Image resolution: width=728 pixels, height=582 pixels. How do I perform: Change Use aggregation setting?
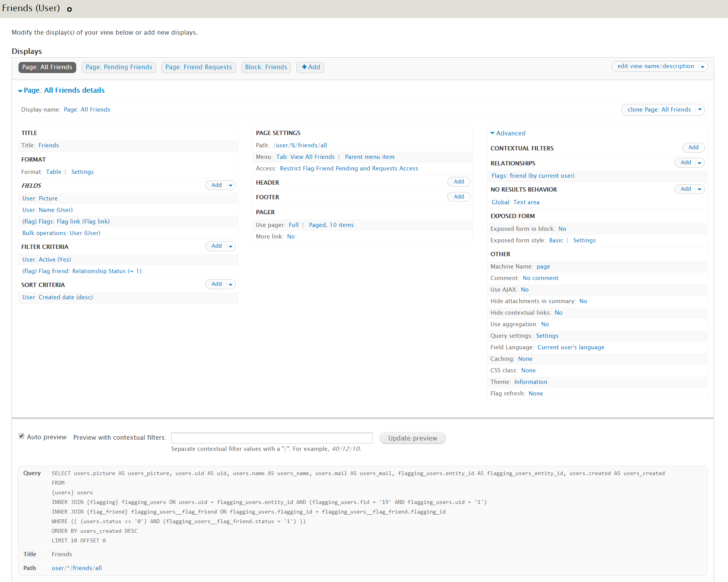coord(545,324)
